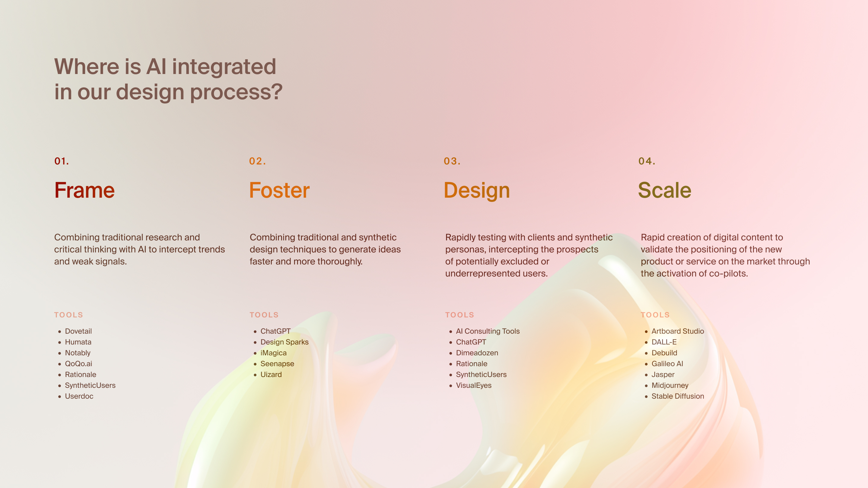Image resolution: width=868 pixels, height=488 pixels.
Task: Click the Stable Diffusion tool icon
Action: coord(646,396)
